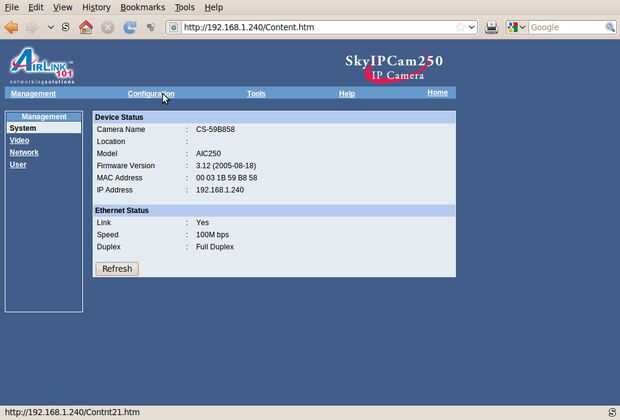This screenshot has width=620, height=420.
Task: Open the User sidebar link
Action: click(x=18, y=164)
